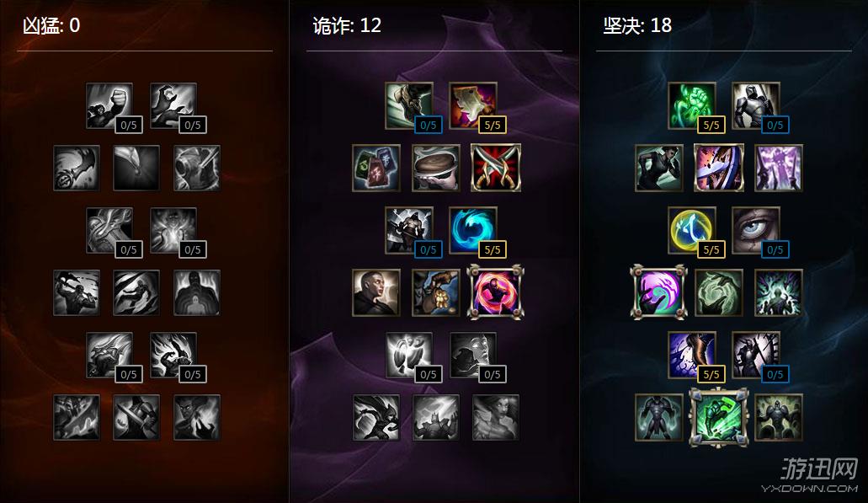Select the fist mastery in Ferocity tree

tap(109, 106)
